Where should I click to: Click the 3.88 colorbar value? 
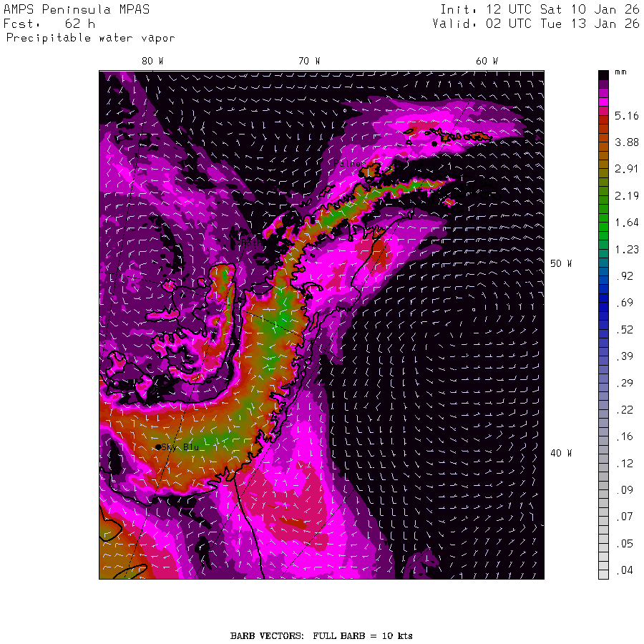tap(627, 142)
